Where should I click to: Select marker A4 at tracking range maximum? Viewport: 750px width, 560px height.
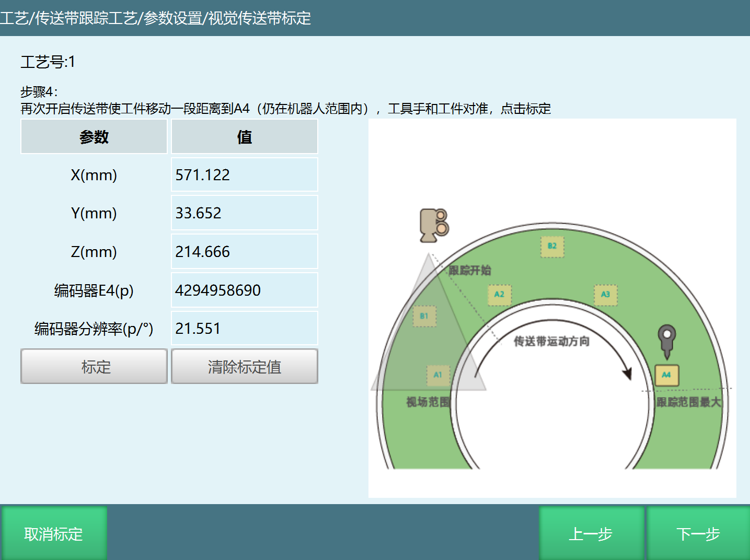(667, 374)
